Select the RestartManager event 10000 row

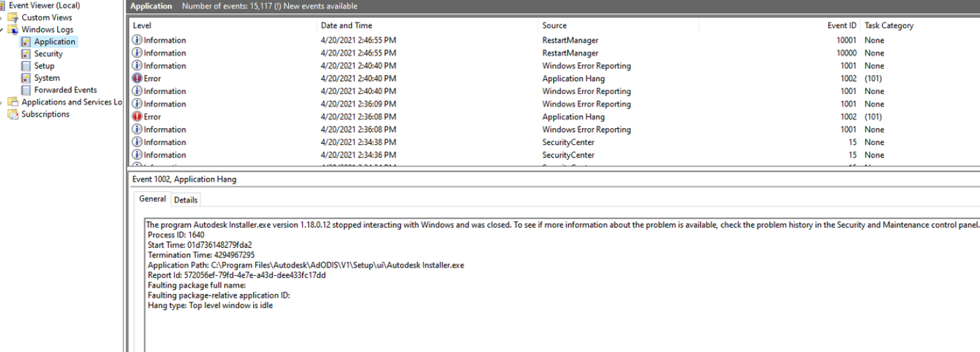554,53
